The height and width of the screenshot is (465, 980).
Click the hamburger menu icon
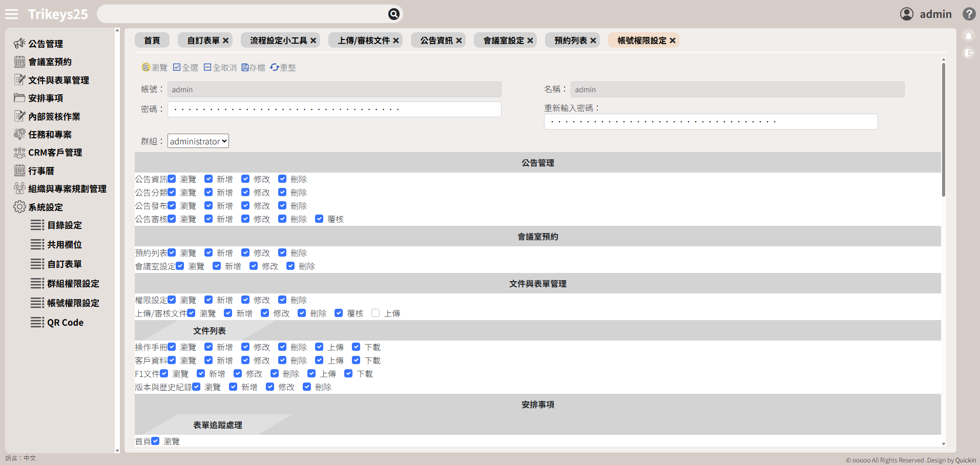pyautogui.click(x=11, y=14)
